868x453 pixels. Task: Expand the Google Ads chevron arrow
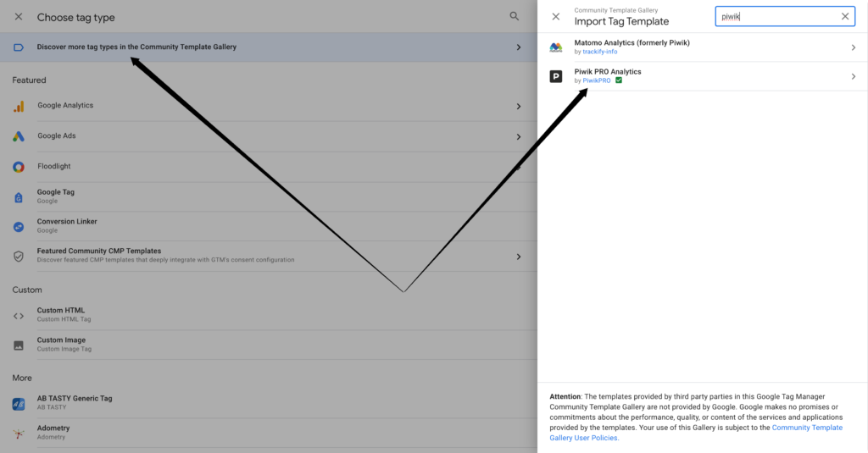click(x=518, y=136)
